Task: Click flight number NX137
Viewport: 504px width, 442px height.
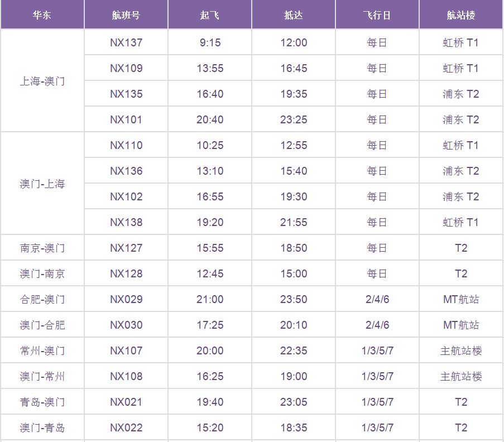Action: point(126,43)
